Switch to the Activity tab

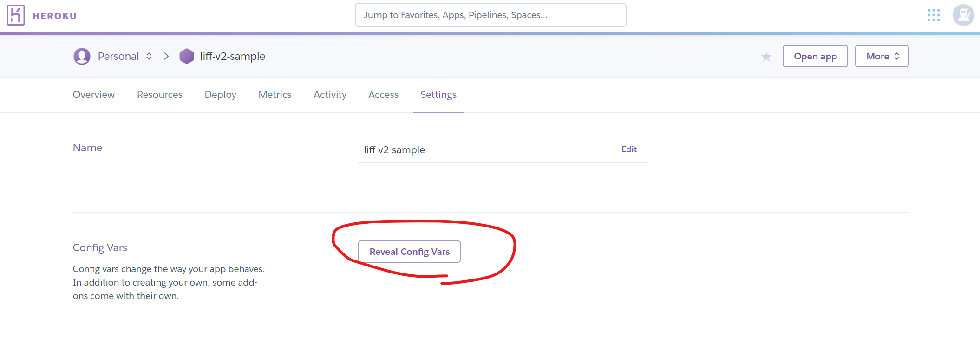(x=330, y=95)
